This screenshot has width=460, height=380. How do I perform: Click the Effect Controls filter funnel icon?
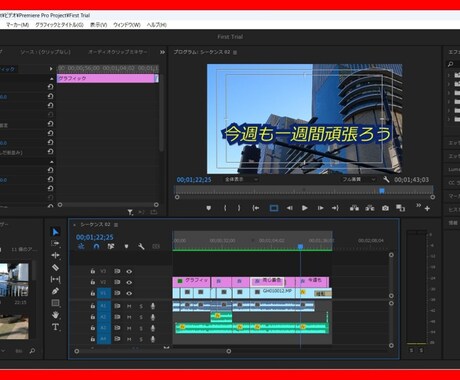pyautogui.click(x=130, y=212)
